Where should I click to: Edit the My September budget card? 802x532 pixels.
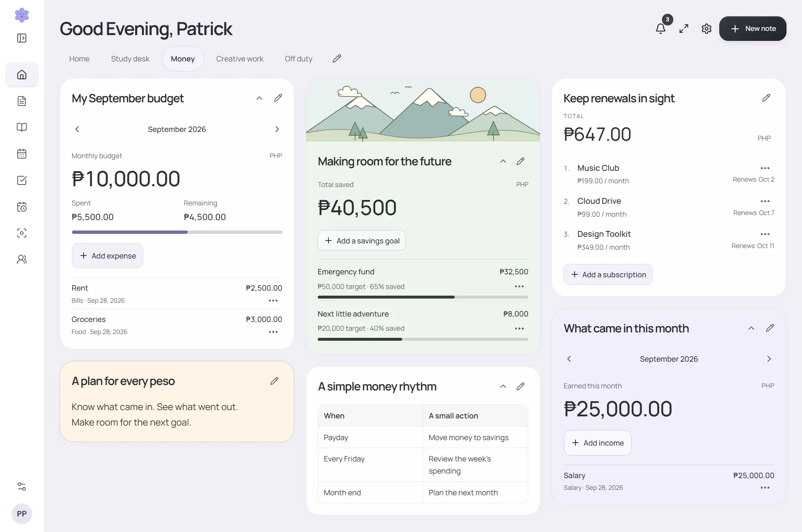tap(278, 98)
